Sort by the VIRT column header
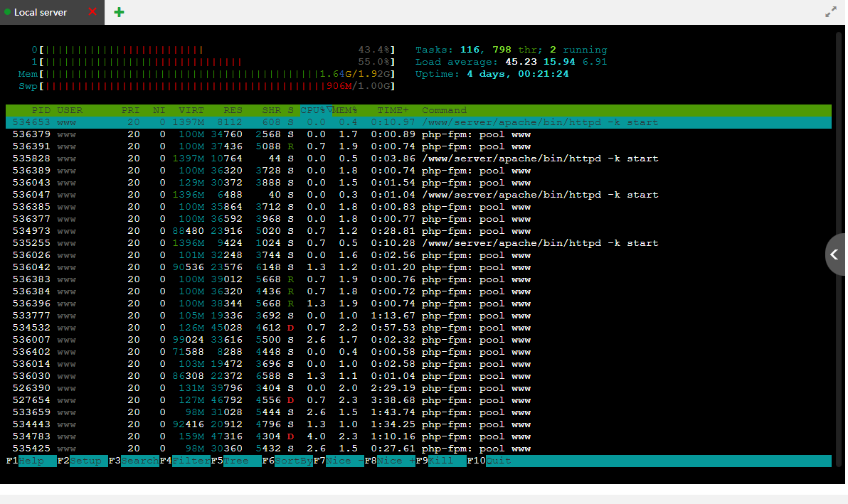Image resolution: width=848 pixels, height=504 pixels. [x=191, y=110]
